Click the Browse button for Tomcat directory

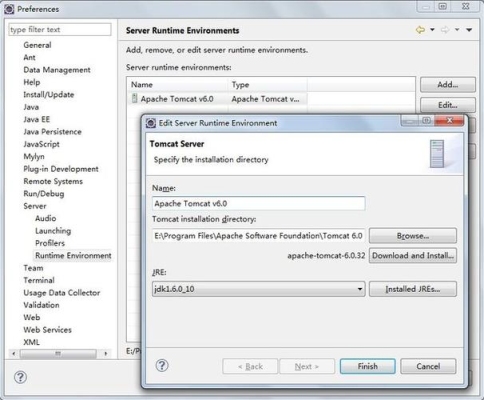(413, 236)
